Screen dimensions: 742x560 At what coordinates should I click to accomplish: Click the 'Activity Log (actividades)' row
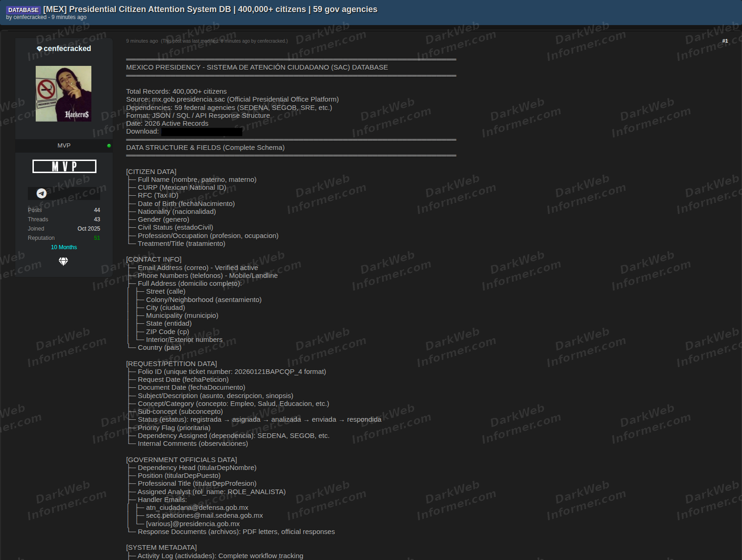[x=220, y=556]
